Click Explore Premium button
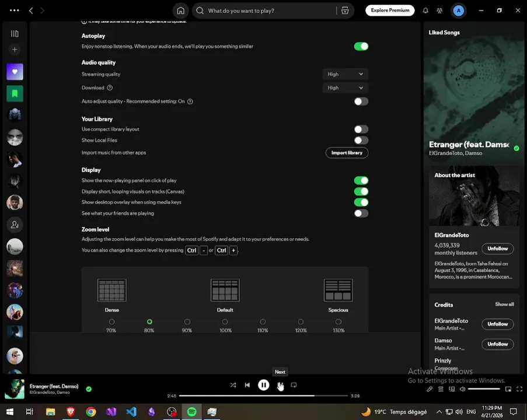The image size is (527, 420). tap(390, 10)
